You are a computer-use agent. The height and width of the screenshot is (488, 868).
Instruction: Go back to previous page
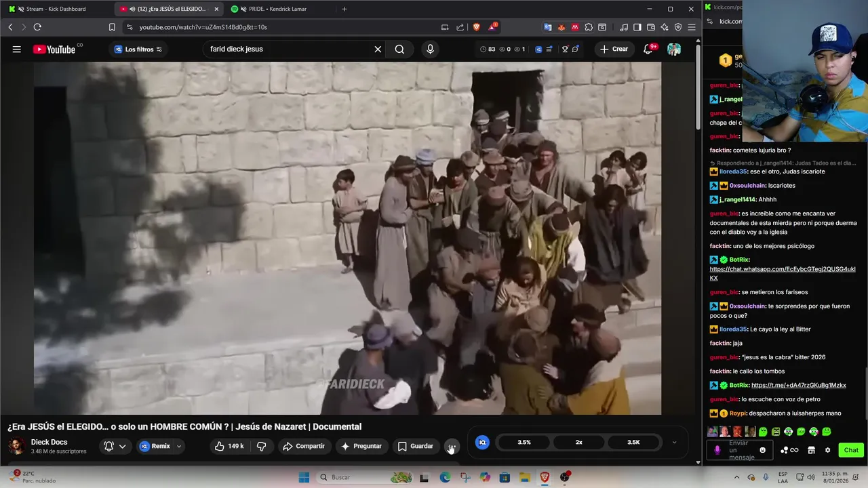tap(10, 27)
